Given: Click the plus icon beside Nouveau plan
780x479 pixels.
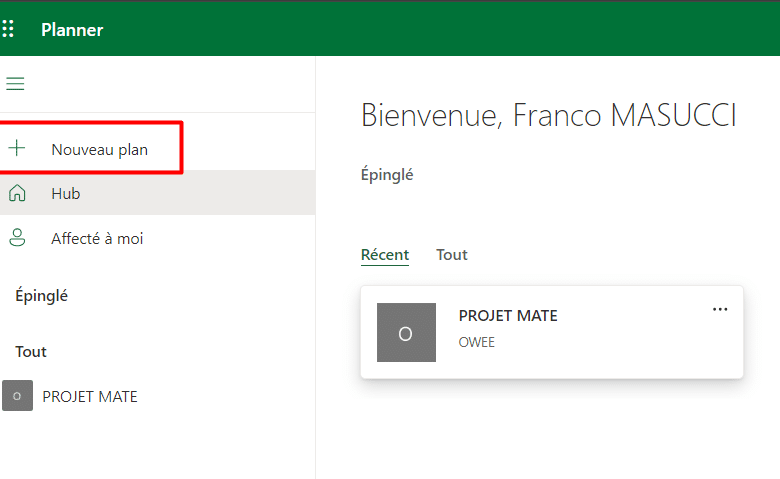Looking at the screenshot, I should 17,149.
